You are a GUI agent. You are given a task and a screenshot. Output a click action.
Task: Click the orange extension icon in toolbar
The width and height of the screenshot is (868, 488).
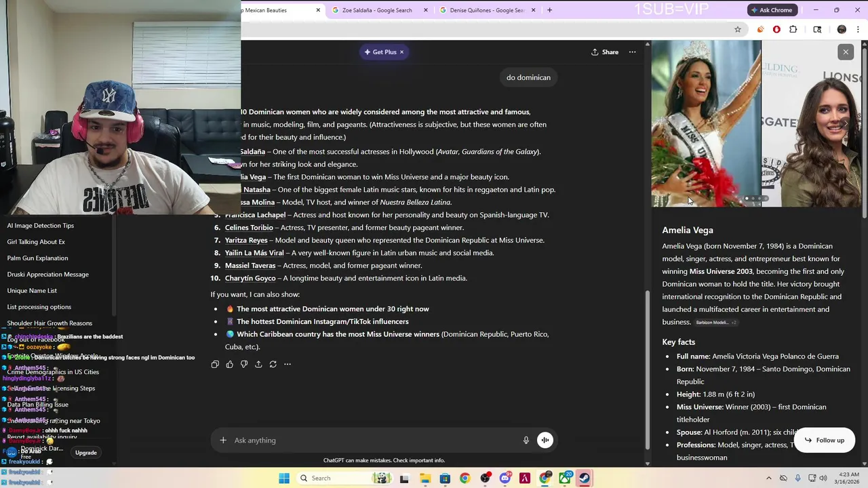(760, 29)
